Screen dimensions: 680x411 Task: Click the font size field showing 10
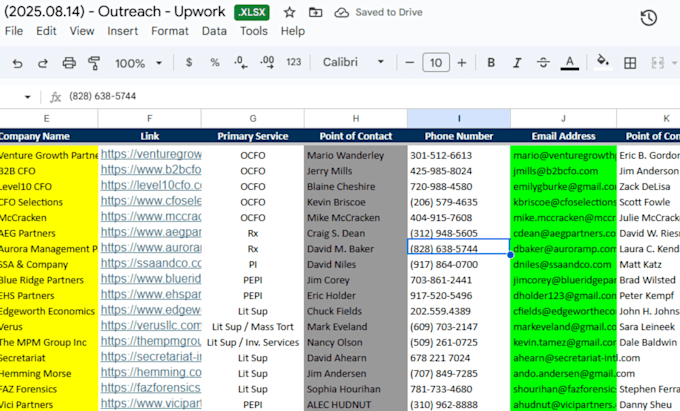coord(436,63)
